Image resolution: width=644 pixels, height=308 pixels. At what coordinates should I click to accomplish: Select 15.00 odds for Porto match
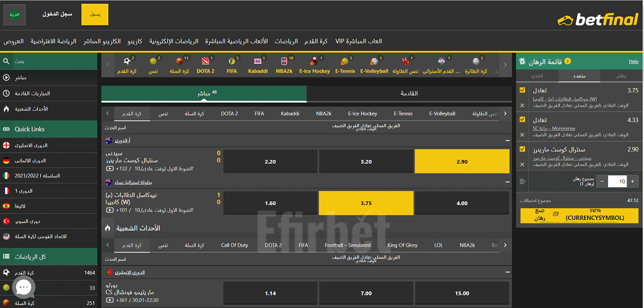pyautogui.click(x=462, y=293)
